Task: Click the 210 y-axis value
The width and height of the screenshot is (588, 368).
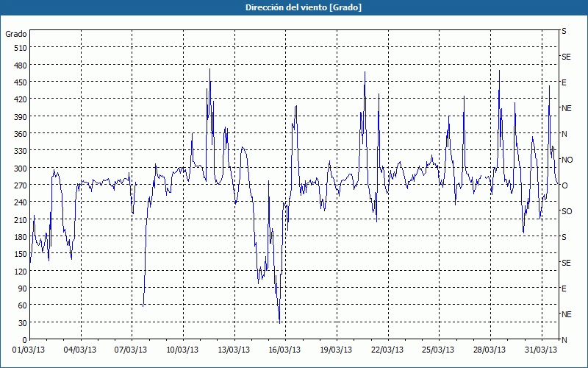Action: pos(21,219)
